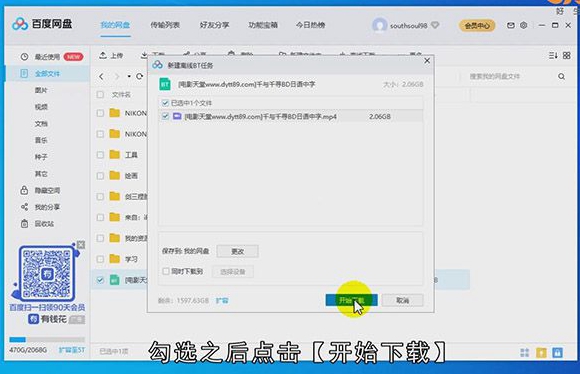Click bottom-right blue gift icon
The width and height of the screenshot is (580, 374).
click(557, 353)
